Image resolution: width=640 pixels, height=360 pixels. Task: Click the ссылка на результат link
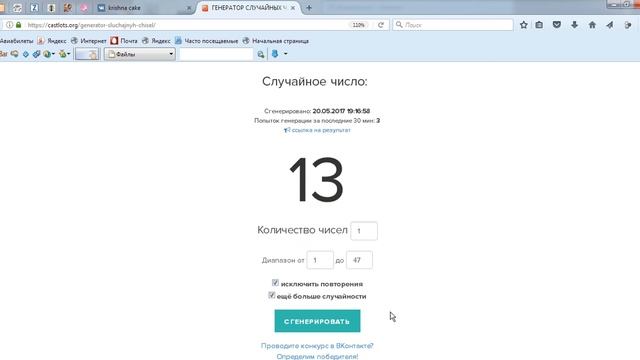(x=317, y=130)
